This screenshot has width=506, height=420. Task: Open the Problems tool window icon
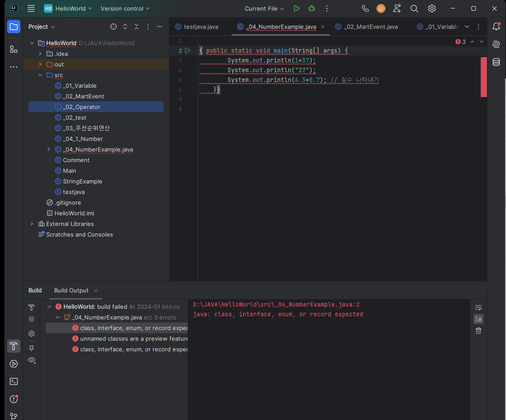pyautogui.click(x=14, y=399)
